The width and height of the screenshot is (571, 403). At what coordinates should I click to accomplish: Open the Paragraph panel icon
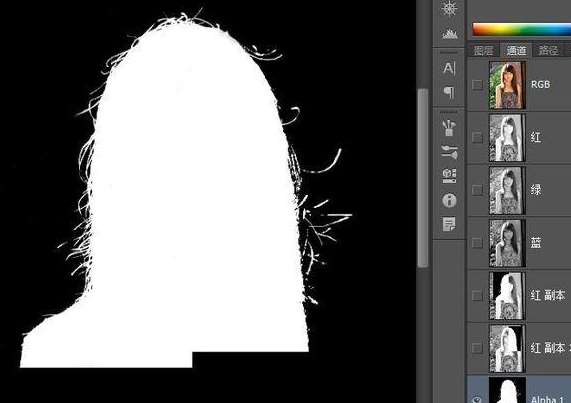449,92
